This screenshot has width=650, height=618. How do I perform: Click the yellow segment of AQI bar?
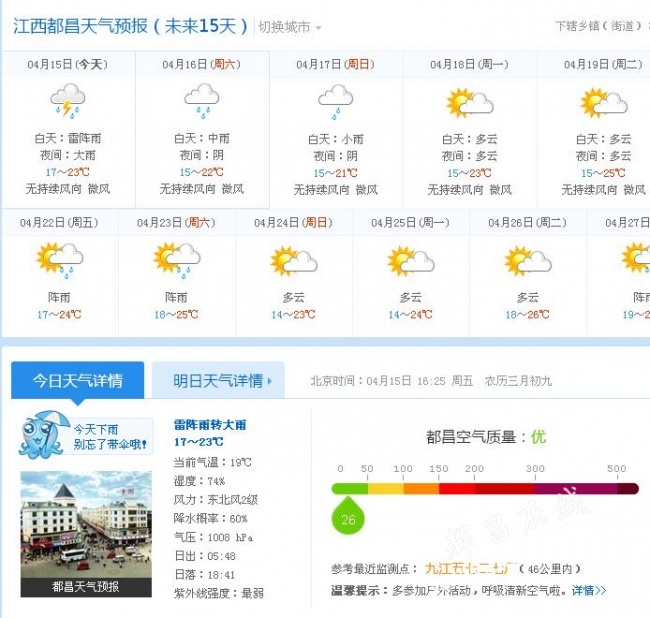pyautogui.click(x=386, y=489)
